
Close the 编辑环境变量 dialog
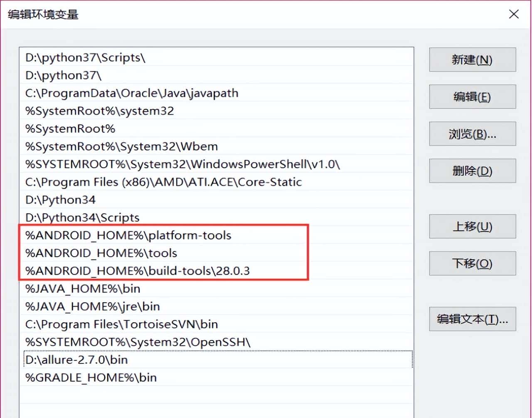pyautogui.click(x=514, y=14)
